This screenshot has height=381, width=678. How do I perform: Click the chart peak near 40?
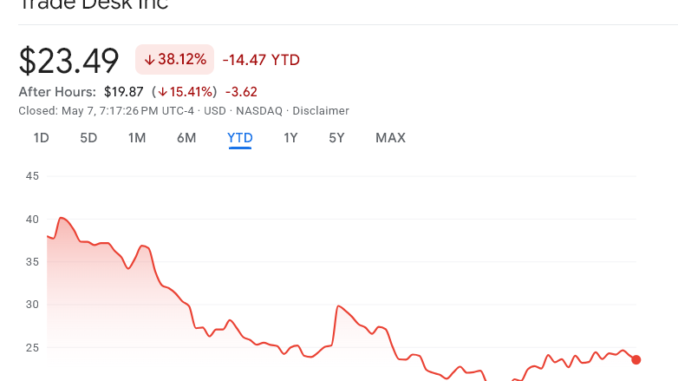61,218
